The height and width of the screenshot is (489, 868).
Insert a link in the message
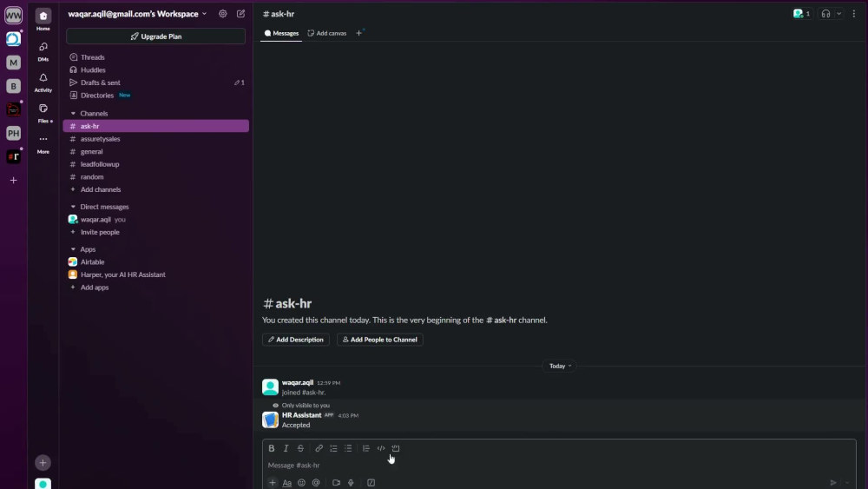coord(319,448)
